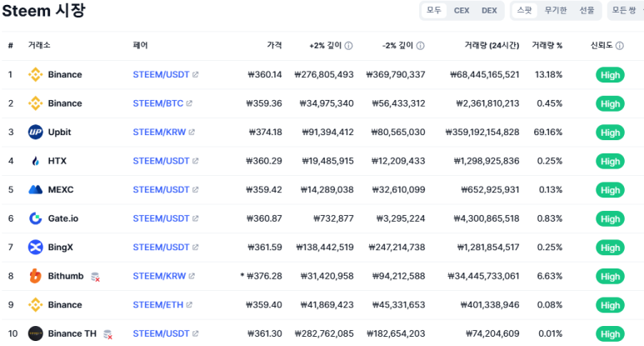The image size is (644, 346).
Task: Open the Bithumb exchange name link
Action: (66, 276)
